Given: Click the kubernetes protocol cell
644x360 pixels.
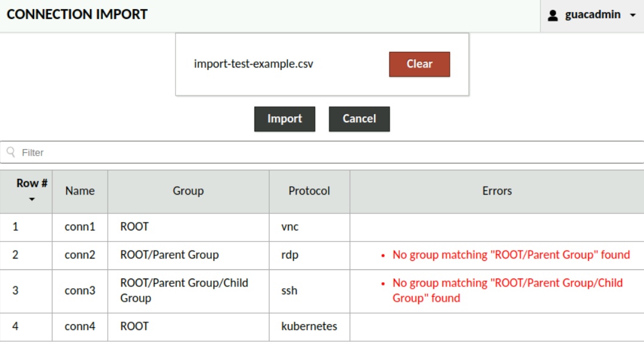Looking at the screenshot, I should click(309, 327).
